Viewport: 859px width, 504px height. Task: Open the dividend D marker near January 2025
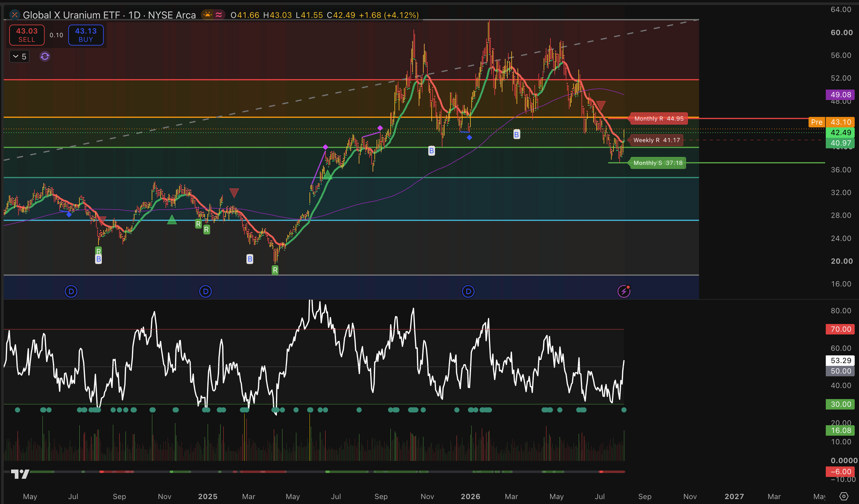(205, 291)
